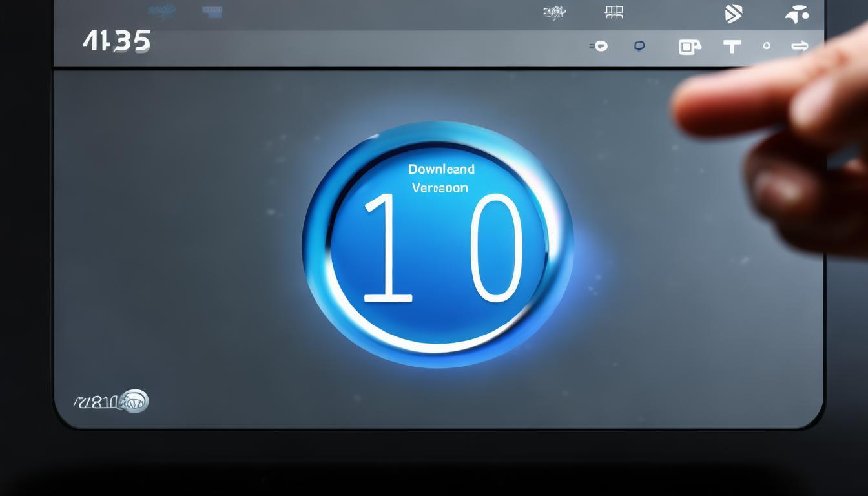
Task: Click the sparkle icon in top bar
Action: 555,12
